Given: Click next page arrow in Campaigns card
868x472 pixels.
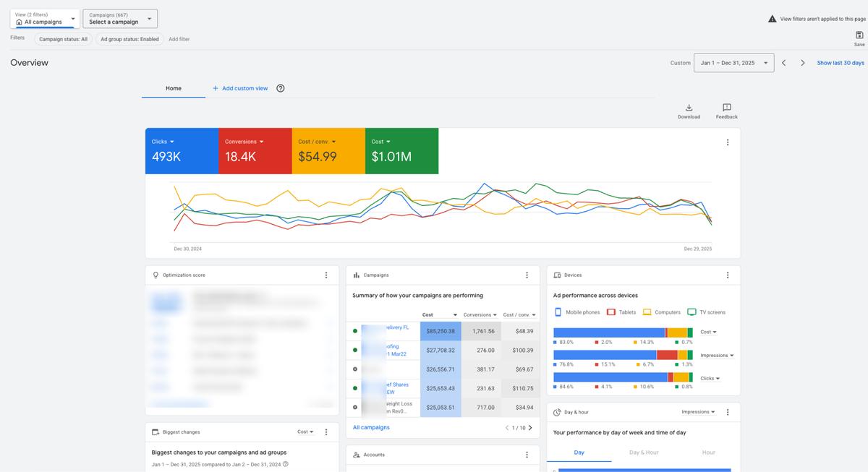Looking at the screenshot, I should (530, 428).
